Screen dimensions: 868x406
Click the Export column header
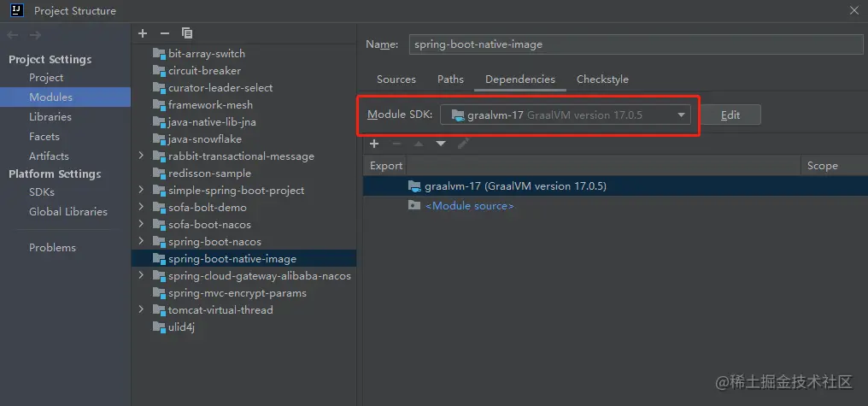(x=386, y=166)
